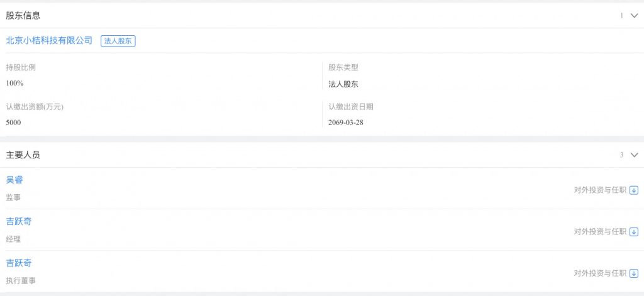
Task: Select the 5000 subscribed capital value
Action: [x=13, y=123]
